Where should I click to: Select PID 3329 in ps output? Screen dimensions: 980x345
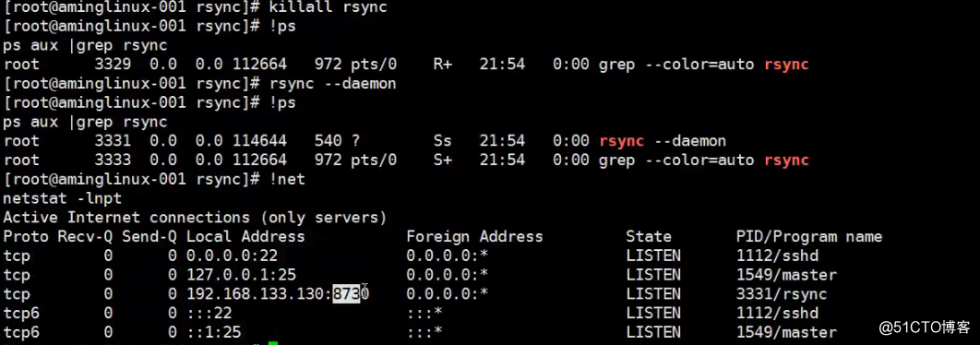[113, 65]
